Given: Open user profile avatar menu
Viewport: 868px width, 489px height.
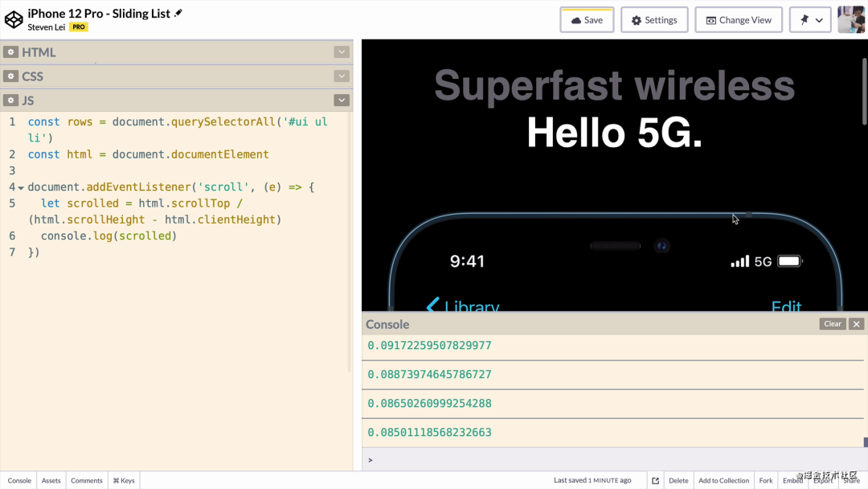Looking at the screenshot, I should 851,20.
